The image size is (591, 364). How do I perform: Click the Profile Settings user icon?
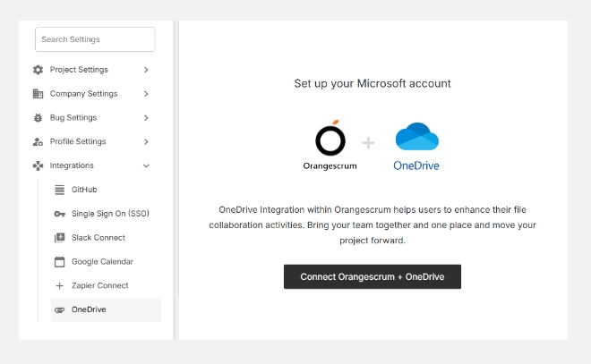[x=38, y=141]
